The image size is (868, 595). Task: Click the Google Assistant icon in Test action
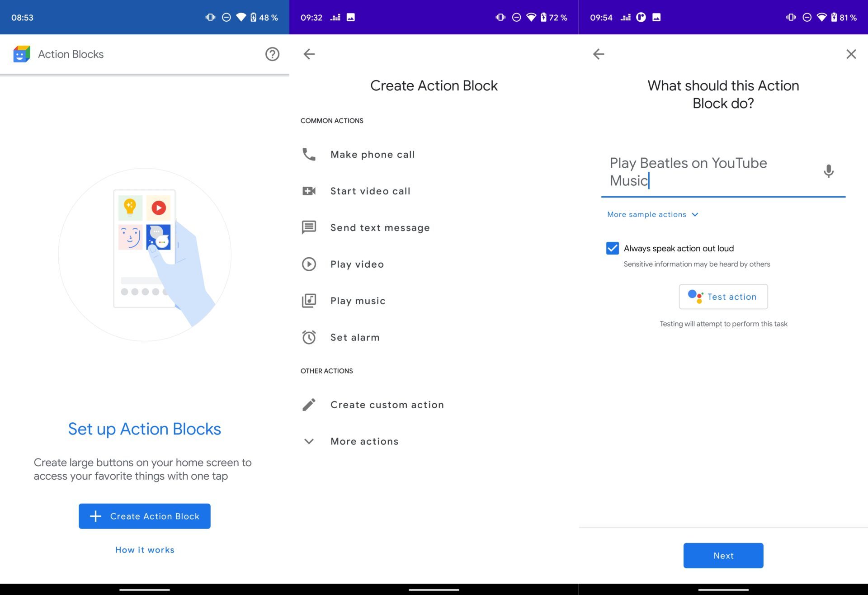point(695,297)
